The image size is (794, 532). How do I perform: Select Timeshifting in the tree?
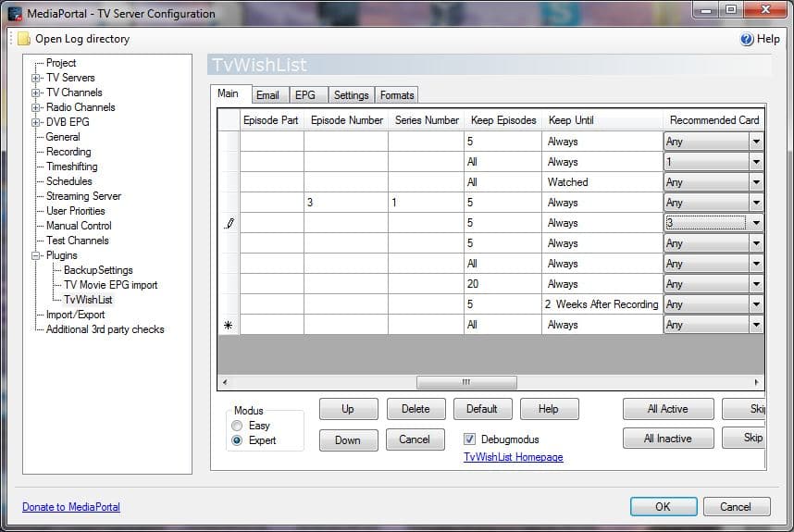pyautogui.click(x=71, y=167)
